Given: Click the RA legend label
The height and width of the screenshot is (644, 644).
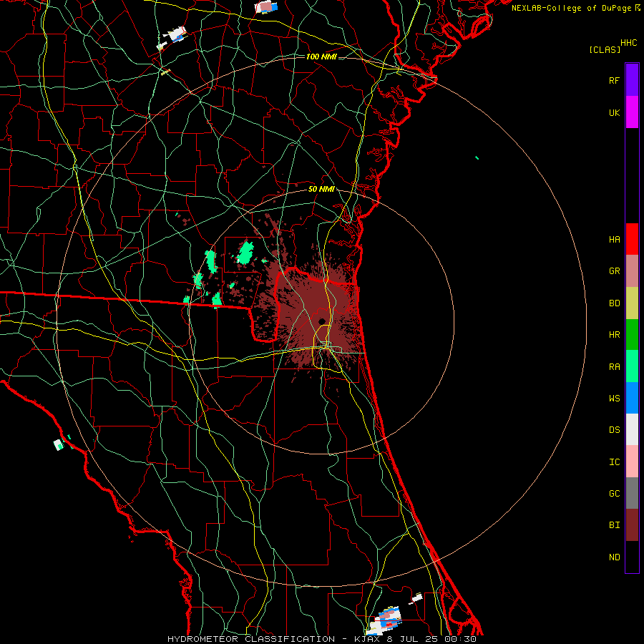Looking at the screenshot, I should point(615,366).
